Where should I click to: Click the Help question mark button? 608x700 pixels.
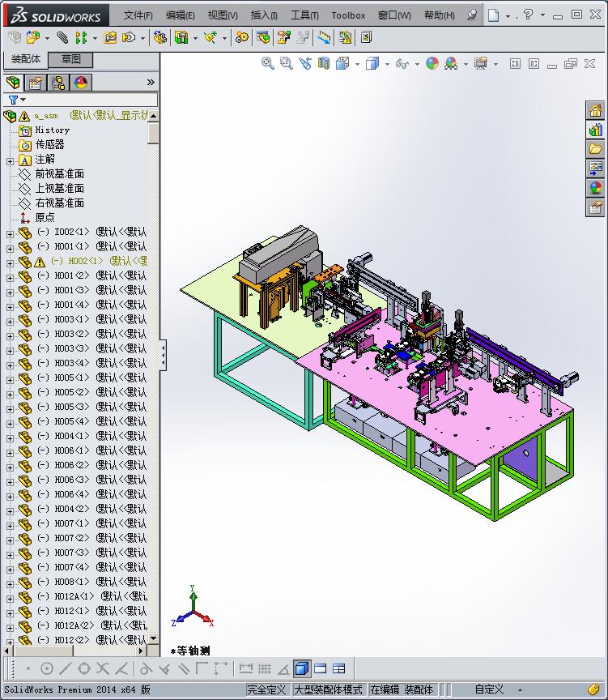pos(528,15)
